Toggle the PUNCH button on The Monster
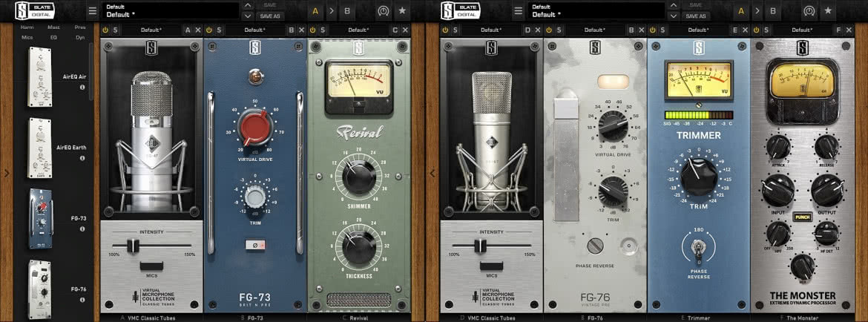The height and width of the screenshot is (322, 868). point(802,217)
